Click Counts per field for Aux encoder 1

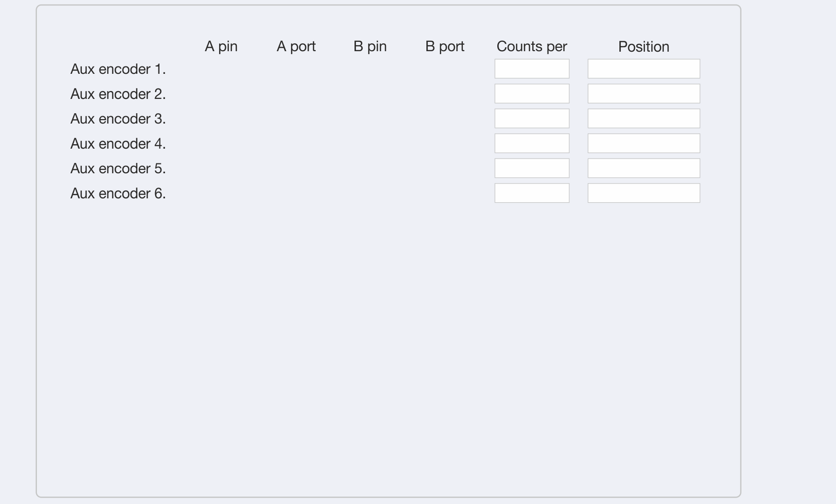tap(532, 69)
